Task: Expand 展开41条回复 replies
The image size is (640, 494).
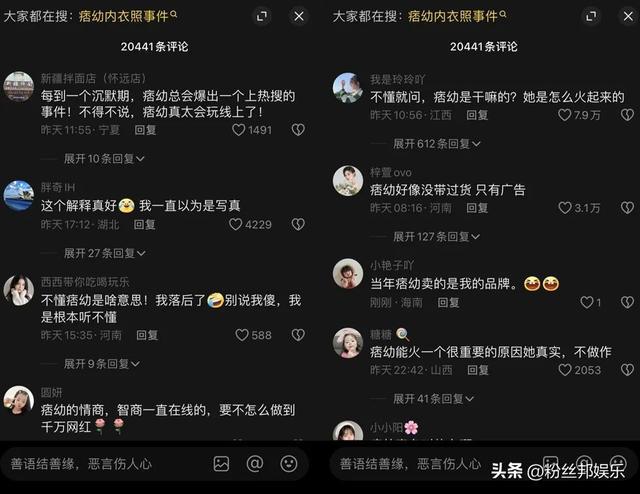Action: 433,398
